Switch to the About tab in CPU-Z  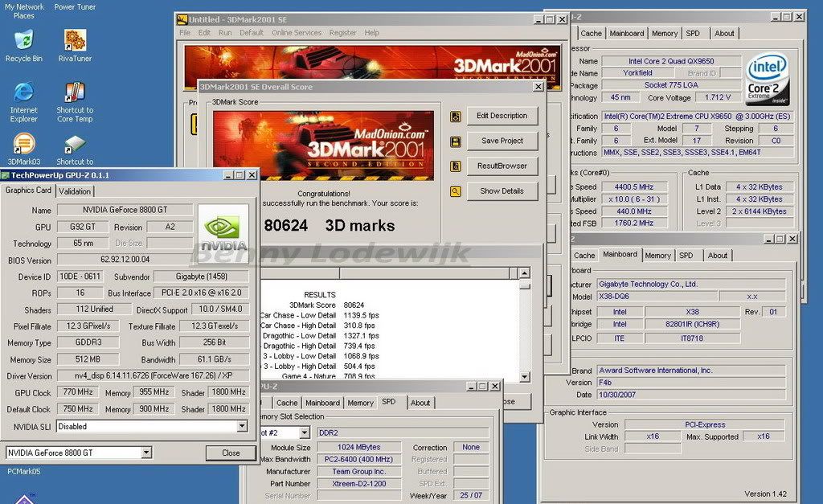point(725,33)
